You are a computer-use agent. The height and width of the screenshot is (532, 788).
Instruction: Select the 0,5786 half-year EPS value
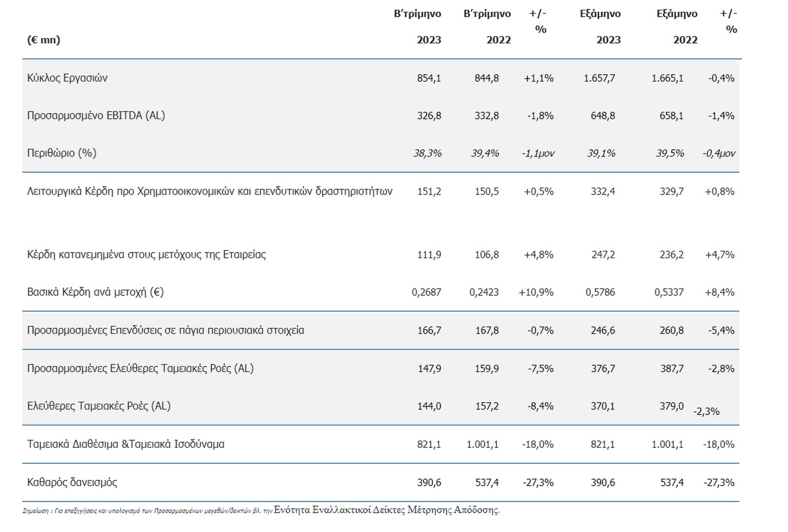pyautogui.click(x=600, y=292)
